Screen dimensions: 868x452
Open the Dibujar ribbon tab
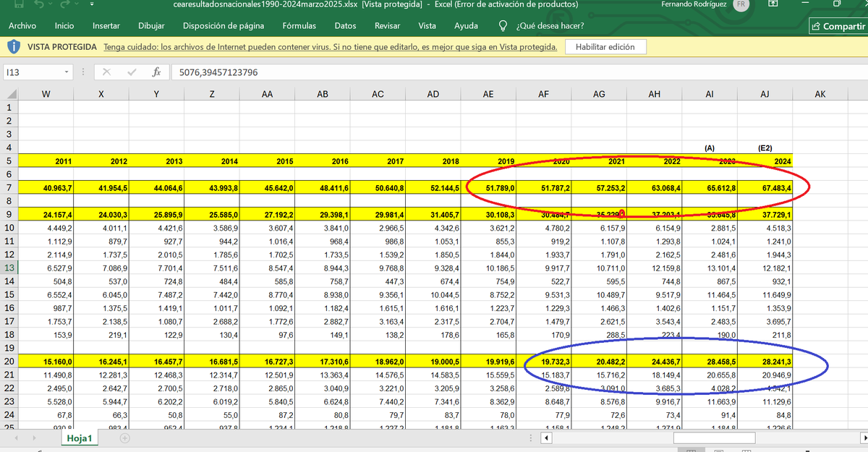coord(151,26)
